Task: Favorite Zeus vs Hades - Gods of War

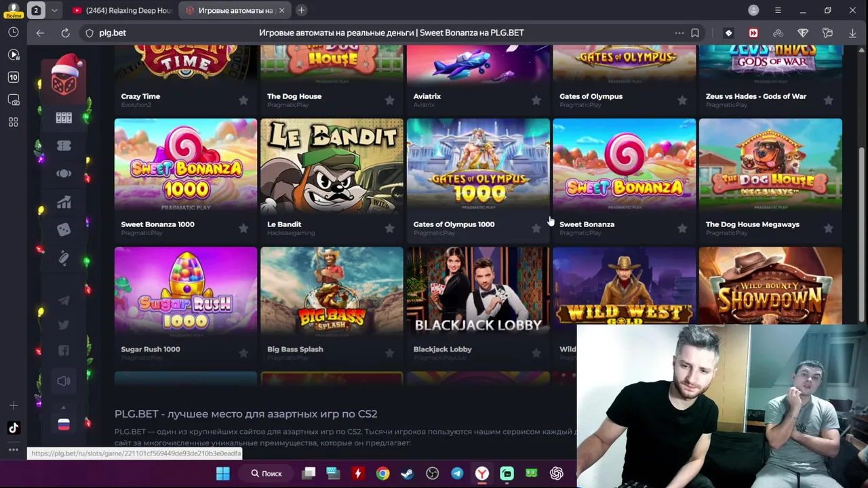Action: 829,100
